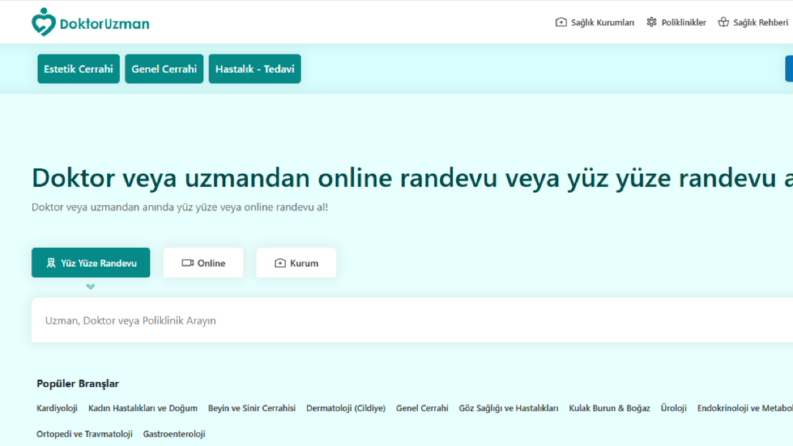
Task: Click the partially visible blue button at right
Action: click(789, 68)
